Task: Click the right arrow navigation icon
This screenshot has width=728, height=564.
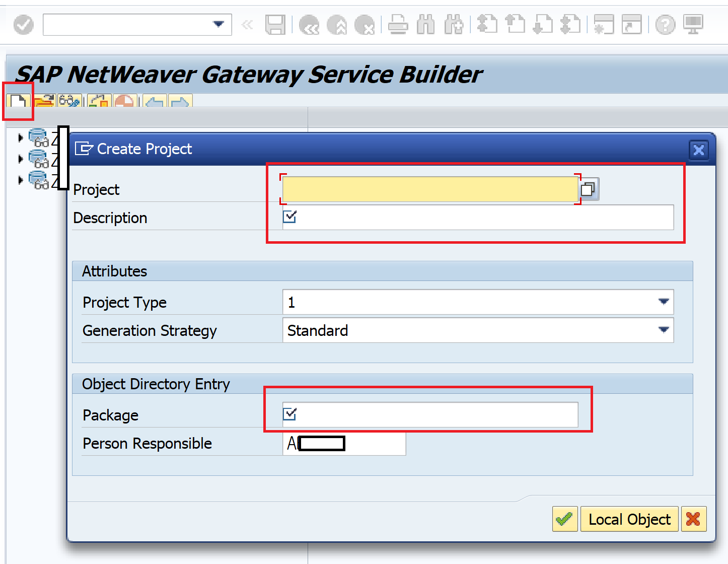Action: [x=180, y=101]
